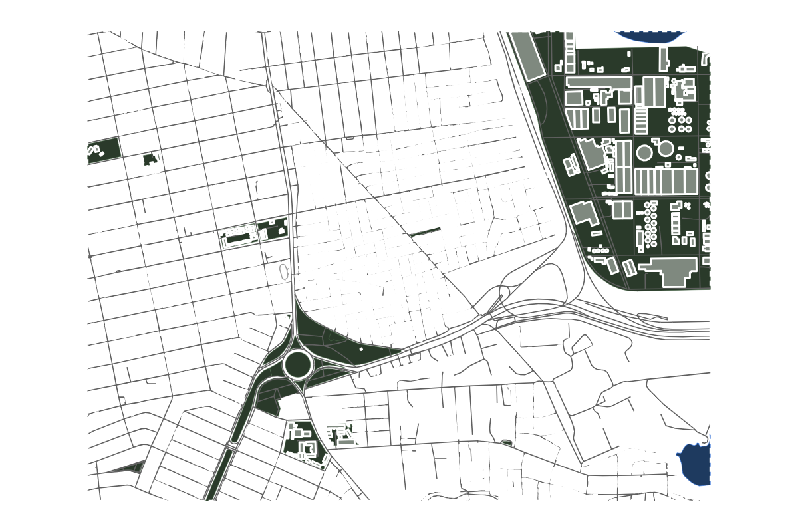Select the tall slanted grey building at top
This screenshot has height=532, width=798.
tap(527, 56)
